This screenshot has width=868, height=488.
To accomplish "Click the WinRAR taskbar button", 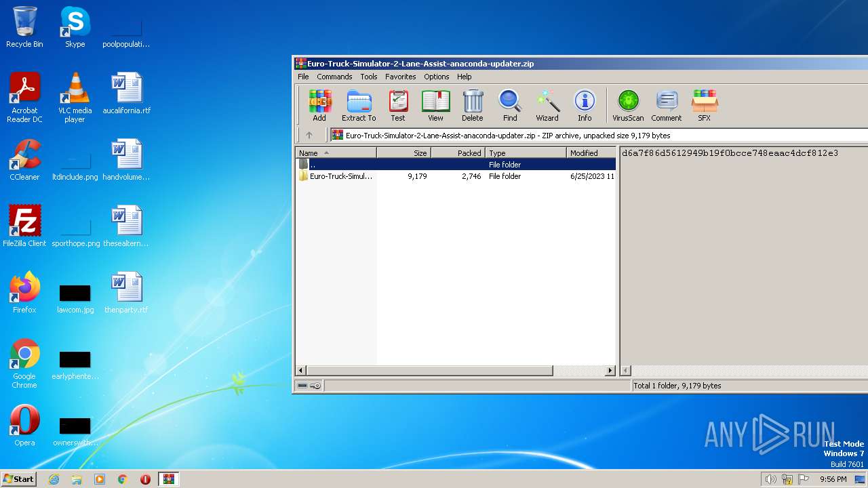I will 168,479.
